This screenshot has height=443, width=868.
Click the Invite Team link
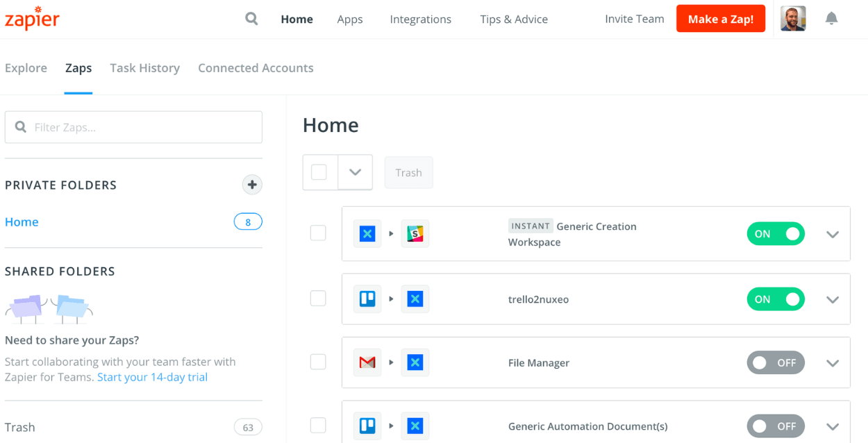634,19
